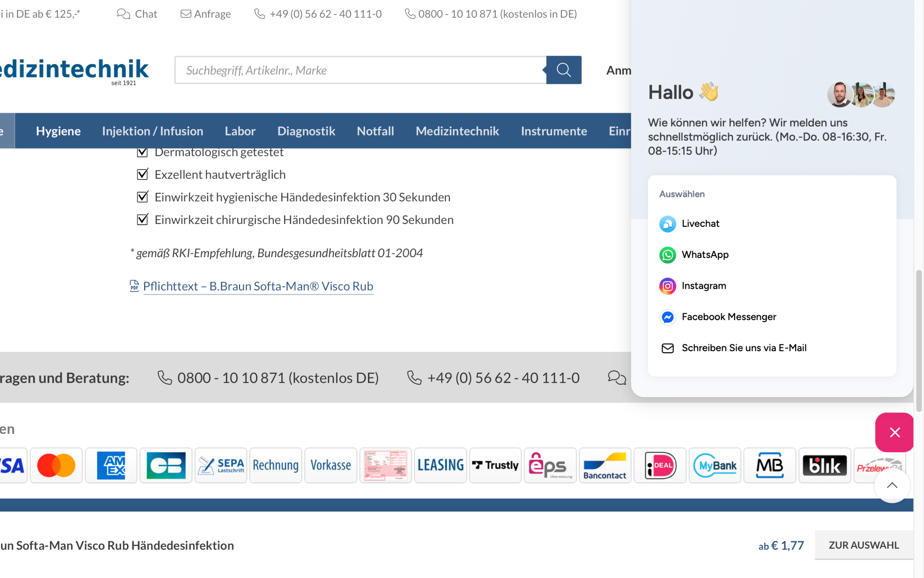Viewport: 924px width, 578px height.
Task: Click the chat bubble icon in the grey contact bar
Action: pos(617,378)
